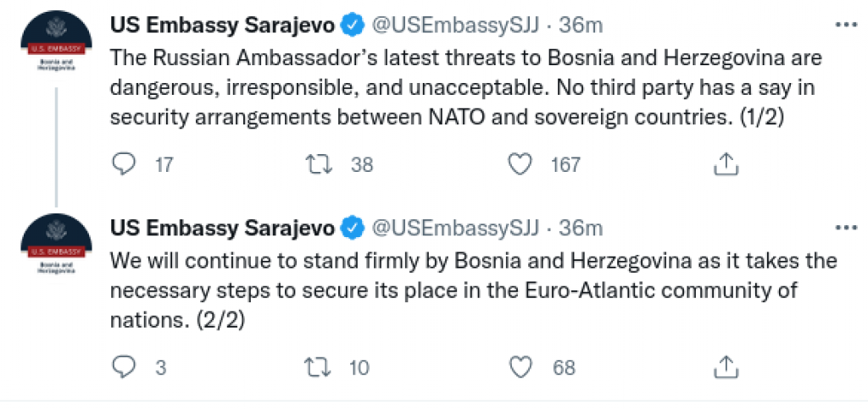Click the 36m timestamp on first tweet
Screen dimensions: 868x409
[581, 26]
